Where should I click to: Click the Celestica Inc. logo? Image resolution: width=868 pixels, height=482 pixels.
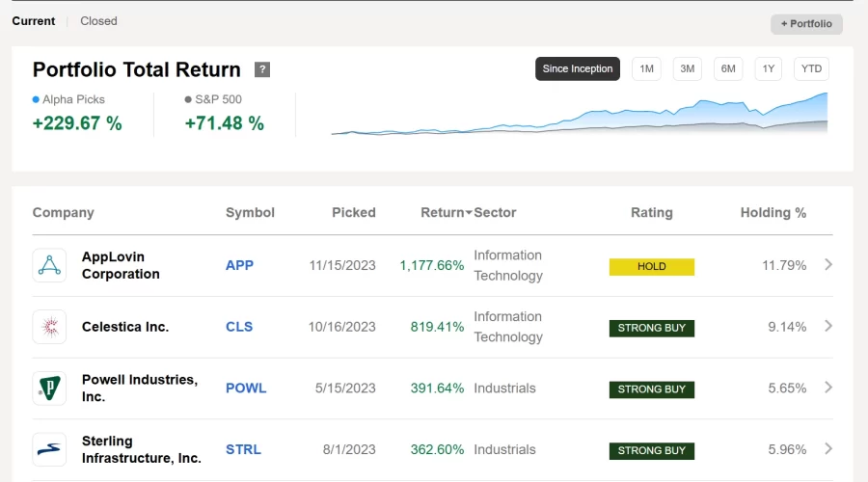coord(49,327)
